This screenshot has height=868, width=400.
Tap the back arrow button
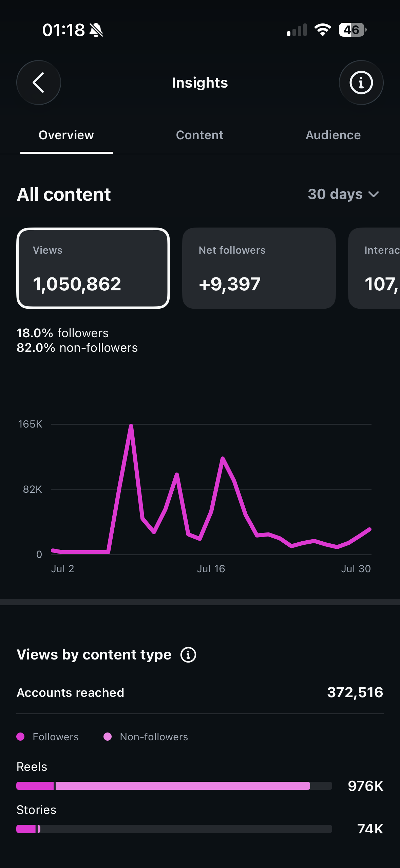(39, 83)
